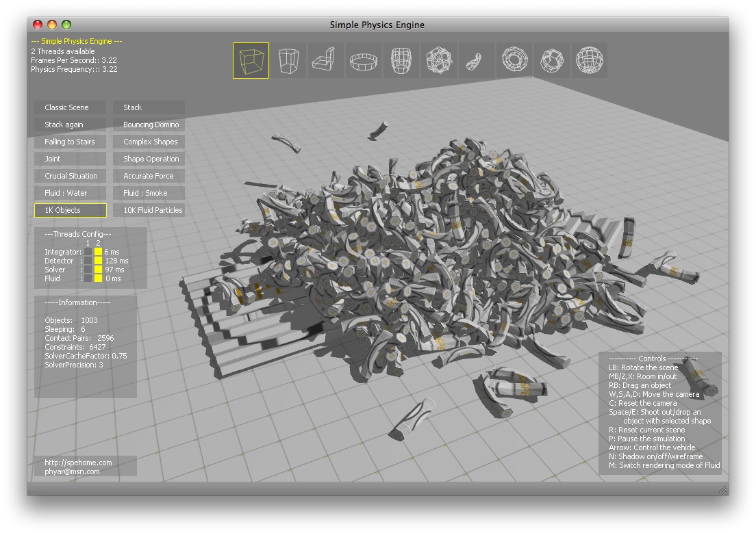Select the banana-shaped object icon

(439, 60)
